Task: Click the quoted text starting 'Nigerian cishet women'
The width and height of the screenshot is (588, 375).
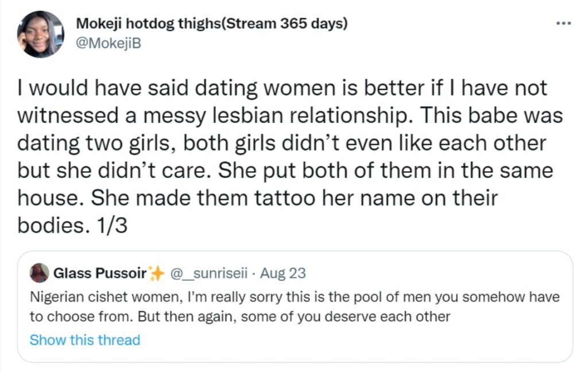Action: (294, 297)
